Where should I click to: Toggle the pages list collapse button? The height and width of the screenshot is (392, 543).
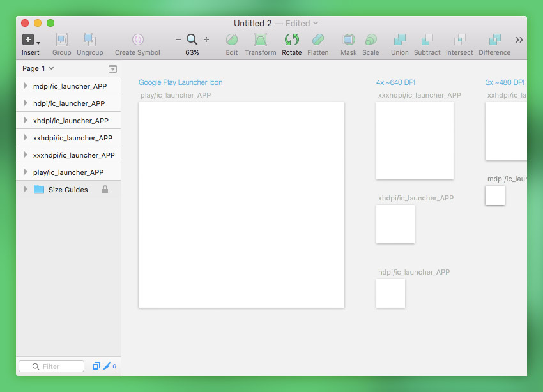(112, 69)
